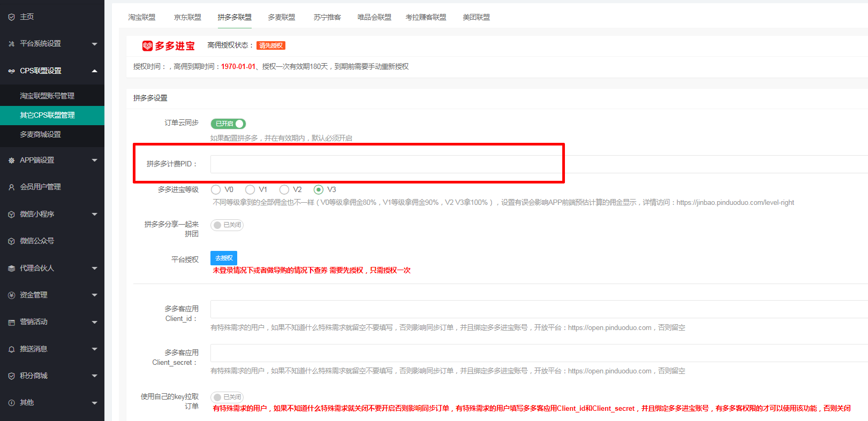Click the APP端设置 gear icon
Screen dimensions: 868x421
click(x=11, y=160)
